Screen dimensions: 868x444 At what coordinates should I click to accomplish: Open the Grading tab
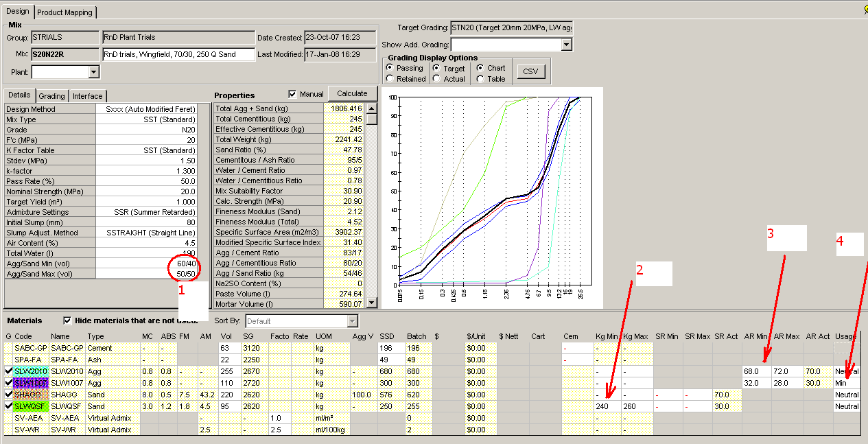[51, 96]
